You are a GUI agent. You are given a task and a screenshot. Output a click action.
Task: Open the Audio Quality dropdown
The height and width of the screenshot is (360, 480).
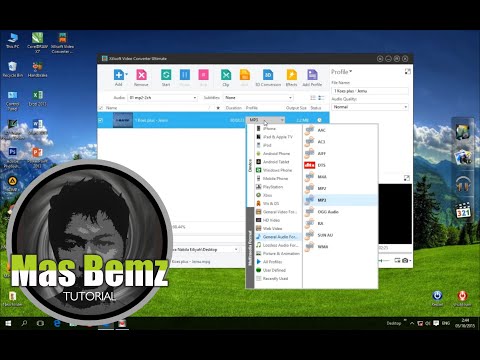pyautogui.click(x=370, y=107)
